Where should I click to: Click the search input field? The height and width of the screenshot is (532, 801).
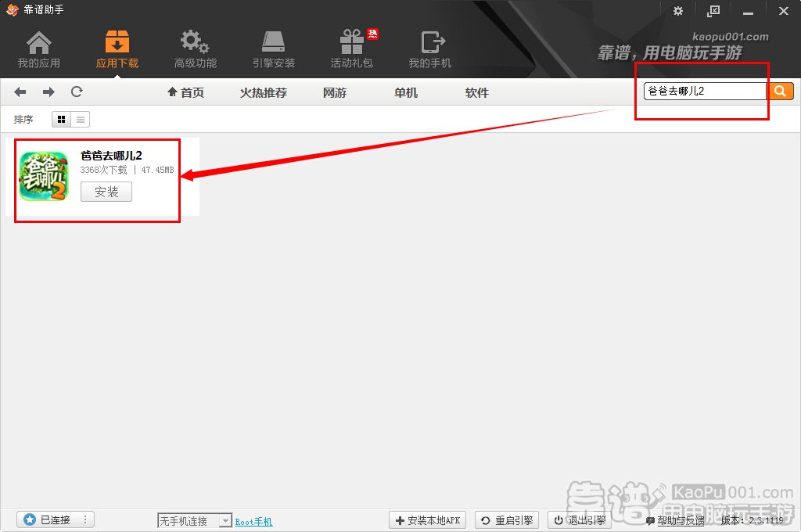click(706, 91)
